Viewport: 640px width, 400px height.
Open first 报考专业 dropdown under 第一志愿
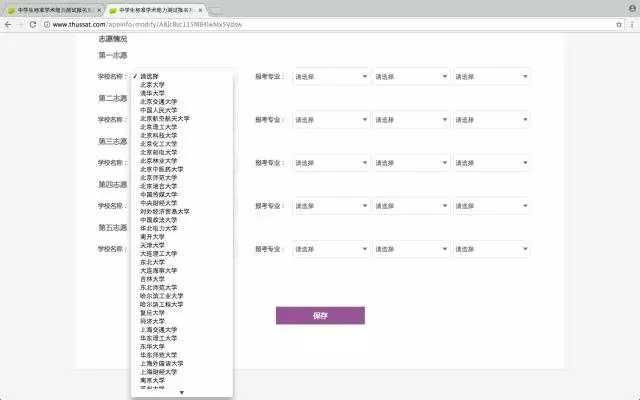331,76
